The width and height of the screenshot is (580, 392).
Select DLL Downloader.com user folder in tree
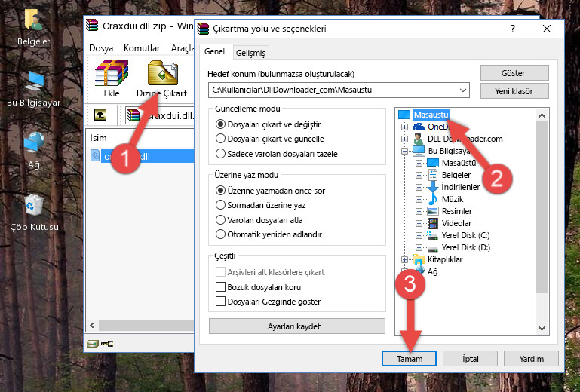[x=465, y=139]
